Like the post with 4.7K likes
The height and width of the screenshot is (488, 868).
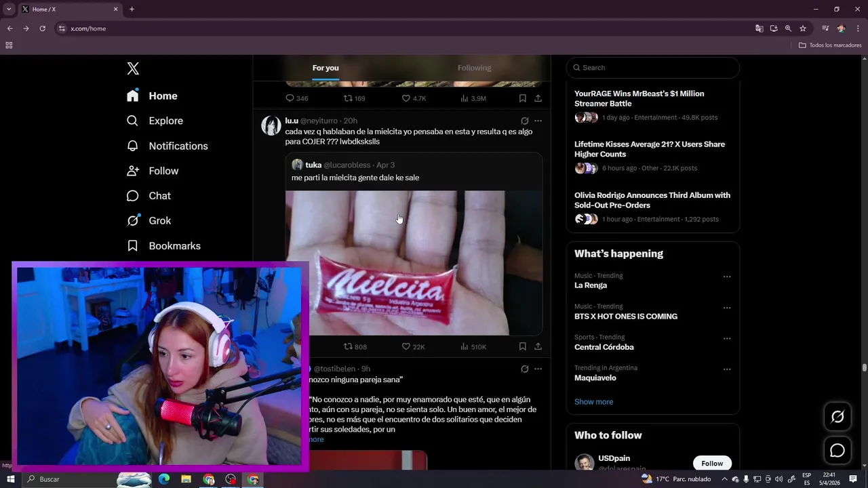pyautogui.click(x=413, y=98)
